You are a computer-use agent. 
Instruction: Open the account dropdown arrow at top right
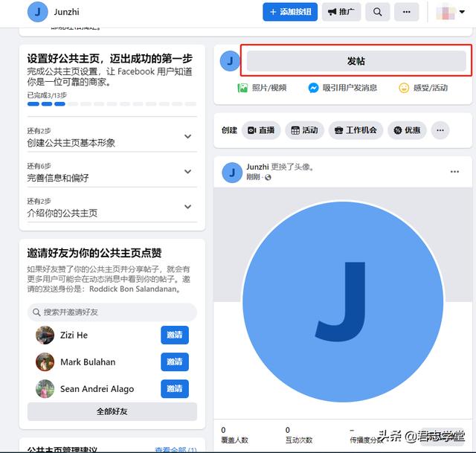pyautogui.click(x=462, y=12)
